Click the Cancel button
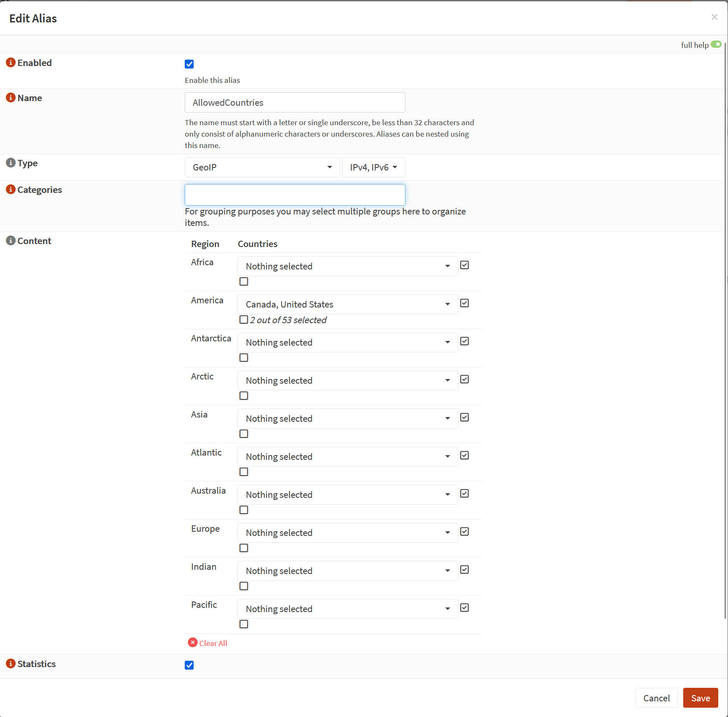This screenshot has height=717, width=728. click(656, 698)
